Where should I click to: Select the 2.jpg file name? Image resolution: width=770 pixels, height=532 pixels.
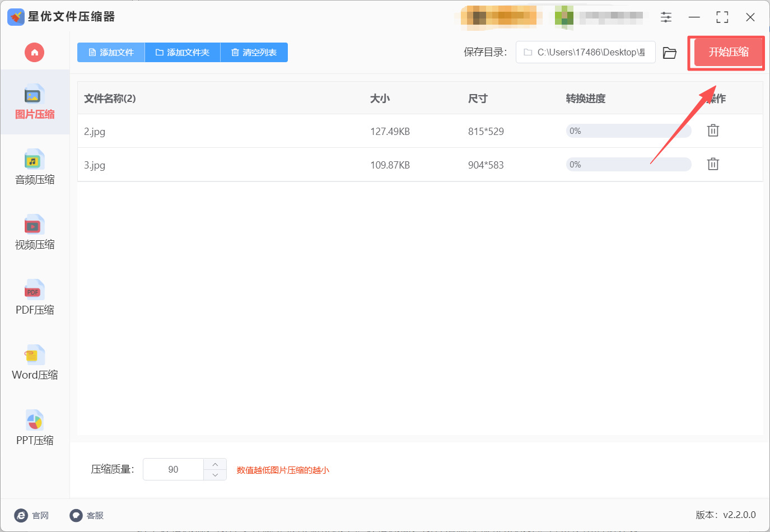[95, 132]
